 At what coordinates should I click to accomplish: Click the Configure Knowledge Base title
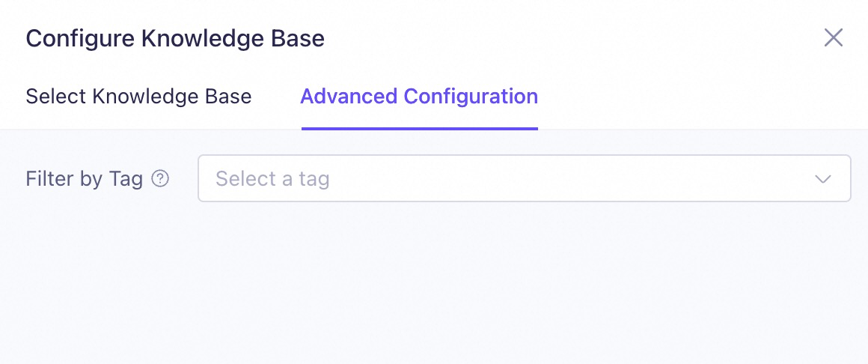(175, 39)
